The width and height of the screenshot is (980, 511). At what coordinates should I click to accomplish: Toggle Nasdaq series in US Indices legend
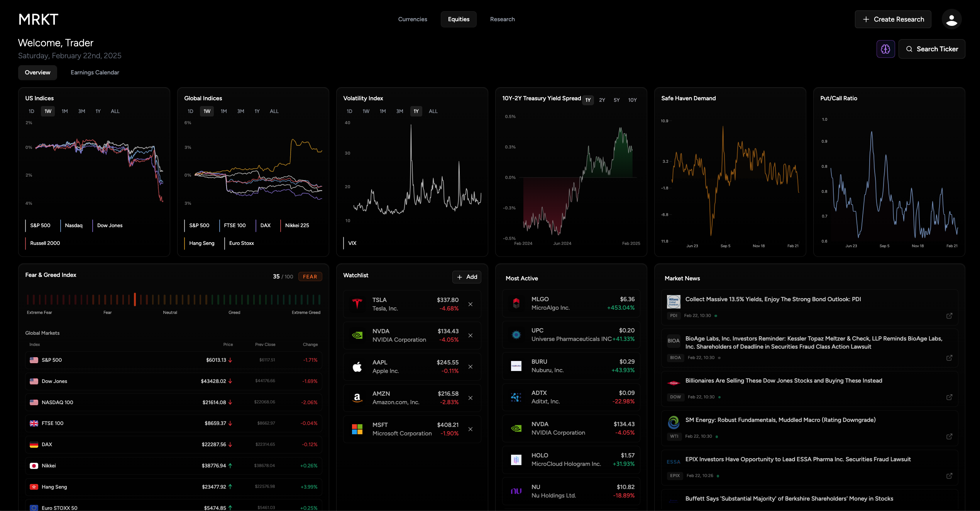72,226
